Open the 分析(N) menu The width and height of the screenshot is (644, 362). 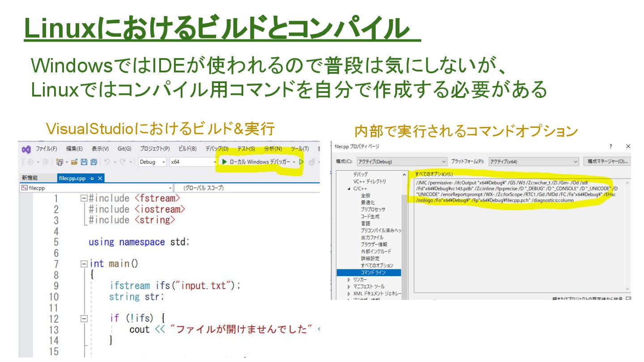273,149
